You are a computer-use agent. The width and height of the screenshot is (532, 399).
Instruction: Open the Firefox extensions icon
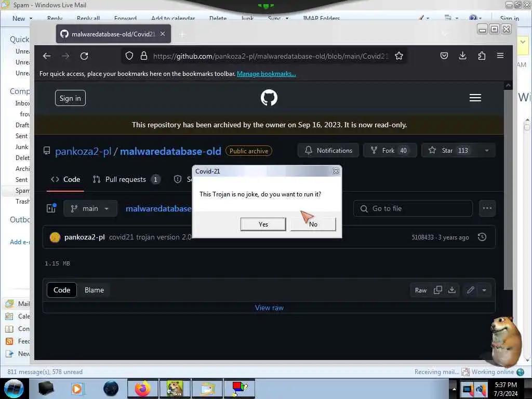coord(482,56)
